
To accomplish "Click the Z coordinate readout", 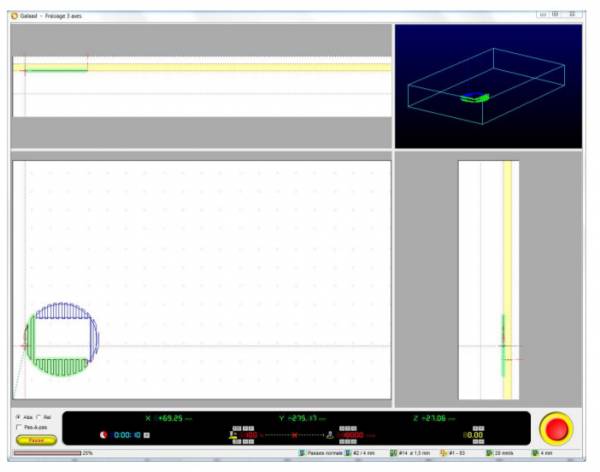I will point(433,418).
